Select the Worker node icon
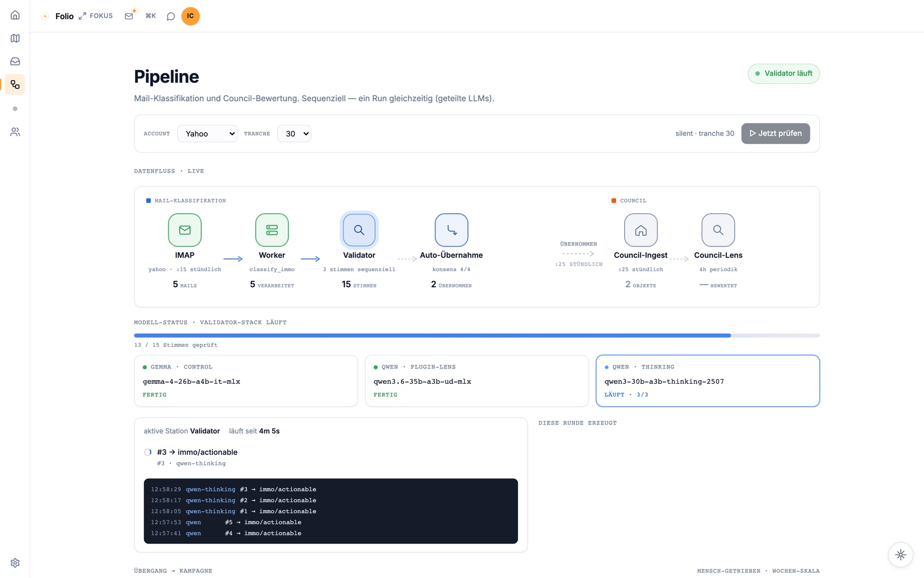Viewport: 924px width, 578px height. pyautogui.click(x=272, y=230)
